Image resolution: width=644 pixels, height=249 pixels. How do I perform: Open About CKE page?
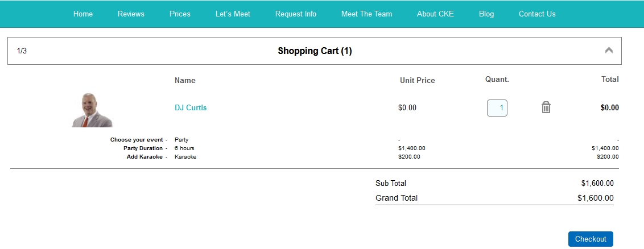coord(435,14)
